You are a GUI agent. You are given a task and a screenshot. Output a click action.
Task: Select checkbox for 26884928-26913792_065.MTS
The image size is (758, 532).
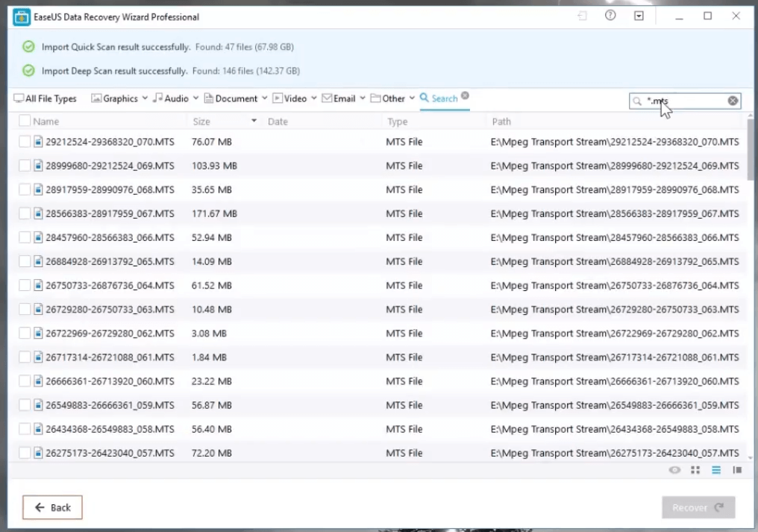[x=25, y=261]
